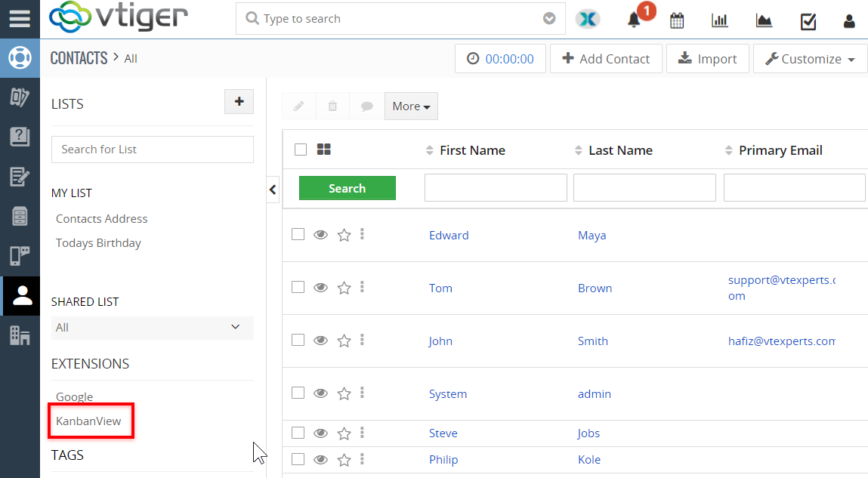Select checkbox for John Smith row
Screen dimensions: 868x478
(x=298, y=340)
